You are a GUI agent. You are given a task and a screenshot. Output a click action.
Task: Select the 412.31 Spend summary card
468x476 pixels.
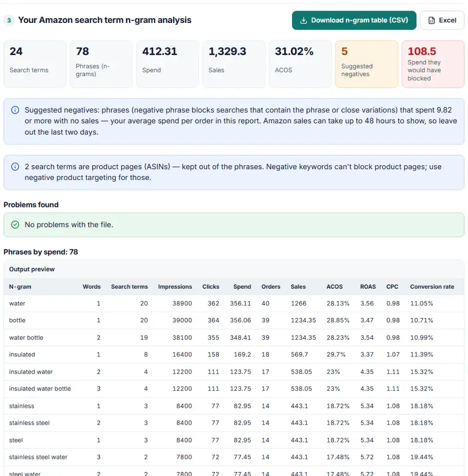click(x=168, y=64)
